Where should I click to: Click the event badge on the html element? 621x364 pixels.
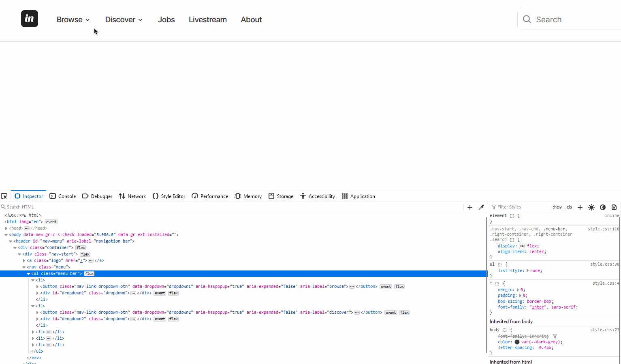click(x=51, y=221)
